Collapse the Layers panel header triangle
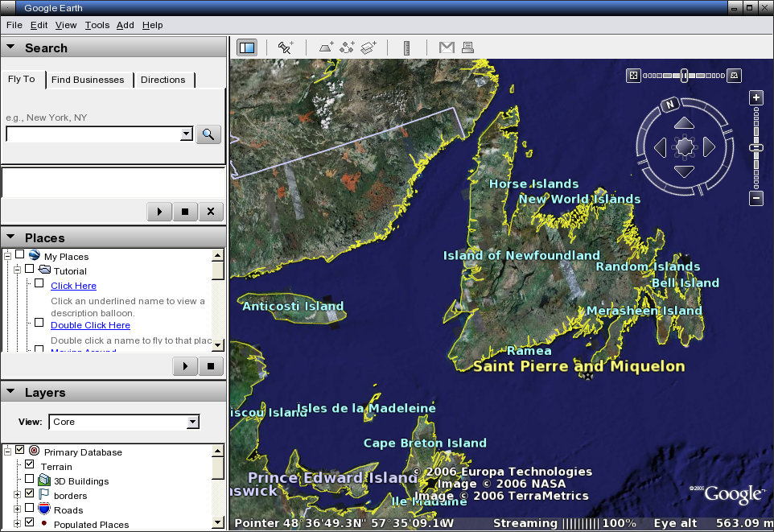The height and width of the screenshot is (532, 774). click(x=10, y=392)
